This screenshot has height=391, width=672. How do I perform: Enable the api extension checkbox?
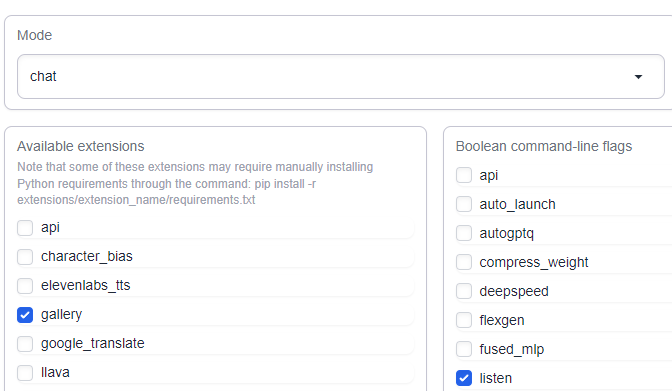click(x=25, y=228)
